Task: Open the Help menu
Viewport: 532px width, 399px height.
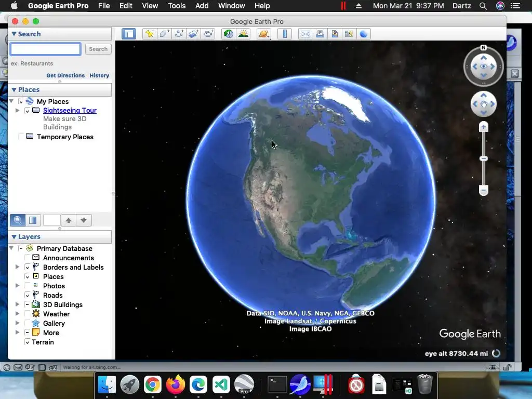Action: [x=262, y=6]
